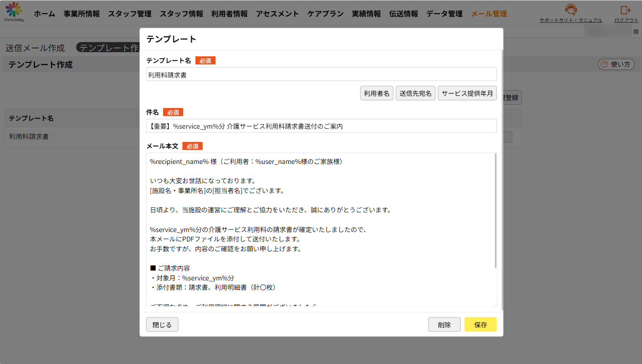Click the ■ ご請求内容 line in body
The image size is (642, 364).
pos(170,268)
